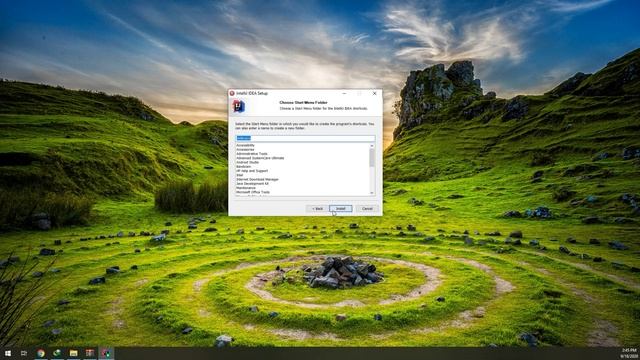Image resolution: width=640 pixels, height=360 pixels.
Task: Click the folder list scroll up arrow
Action: pos(372,146)
